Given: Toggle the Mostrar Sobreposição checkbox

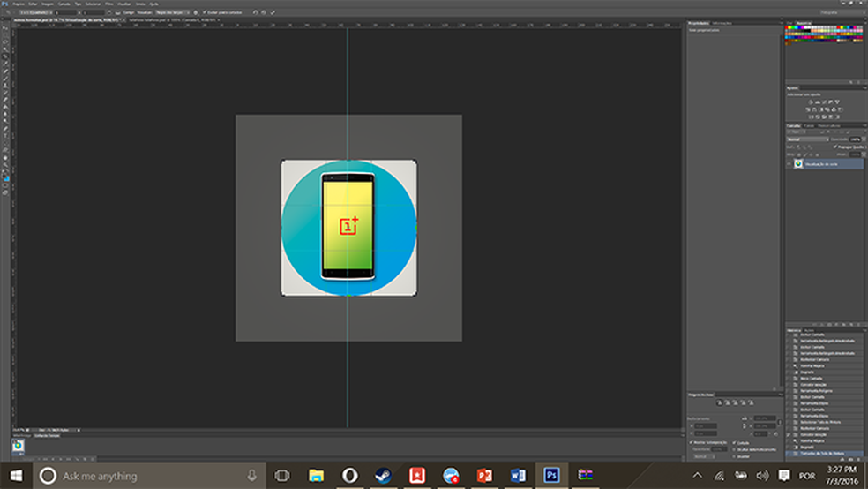Looking at the screenshot, I should pos(691,442).
